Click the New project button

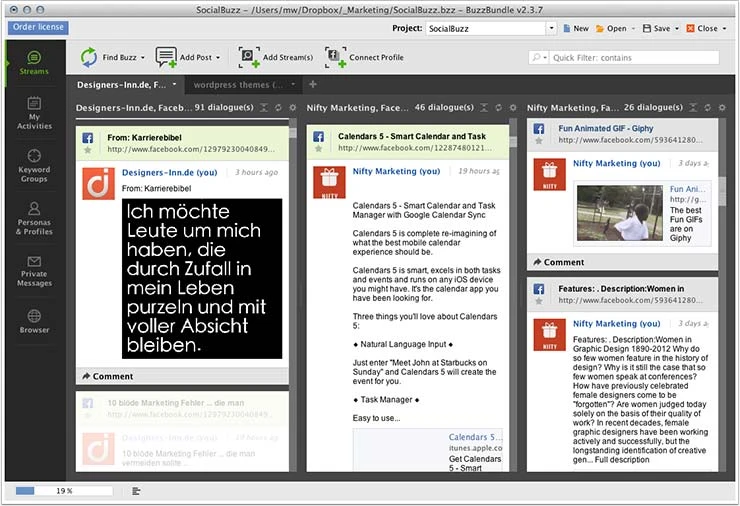point(576,29)
